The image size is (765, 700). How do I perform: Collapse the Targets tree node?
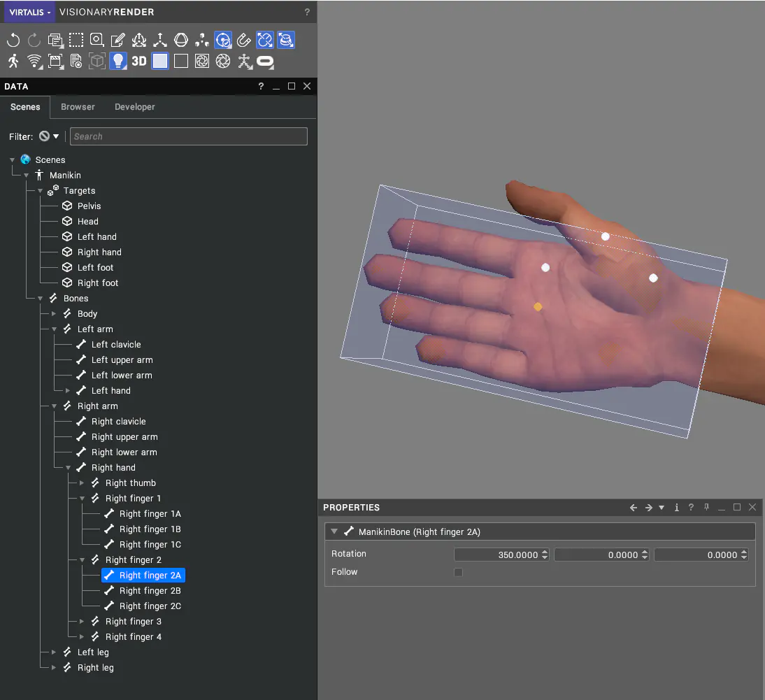[x=41, y=191]
